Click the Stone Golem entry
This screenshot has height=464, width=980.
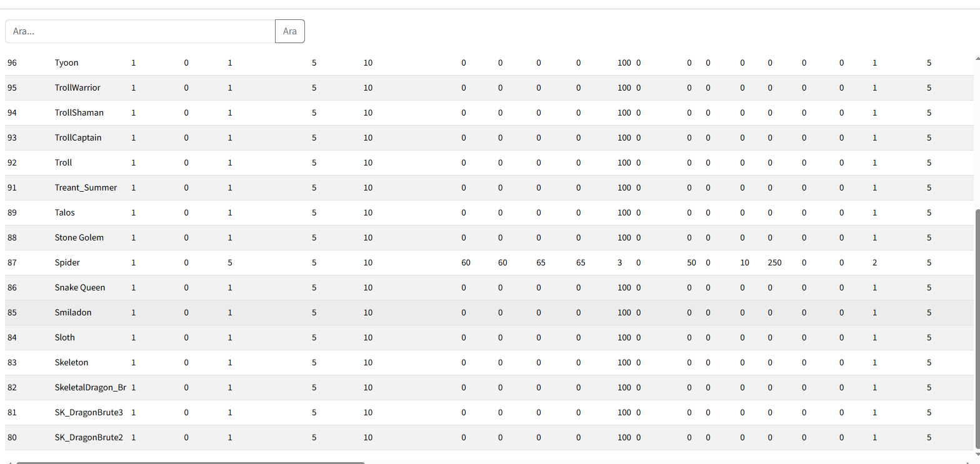79,238
